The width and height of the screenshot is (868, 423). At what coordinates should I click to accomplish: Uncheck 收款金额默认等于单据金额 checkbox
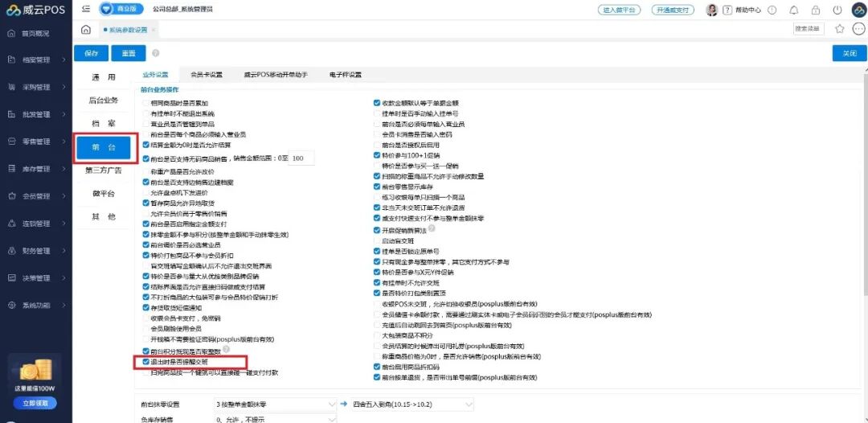click(x=377, y=103)
